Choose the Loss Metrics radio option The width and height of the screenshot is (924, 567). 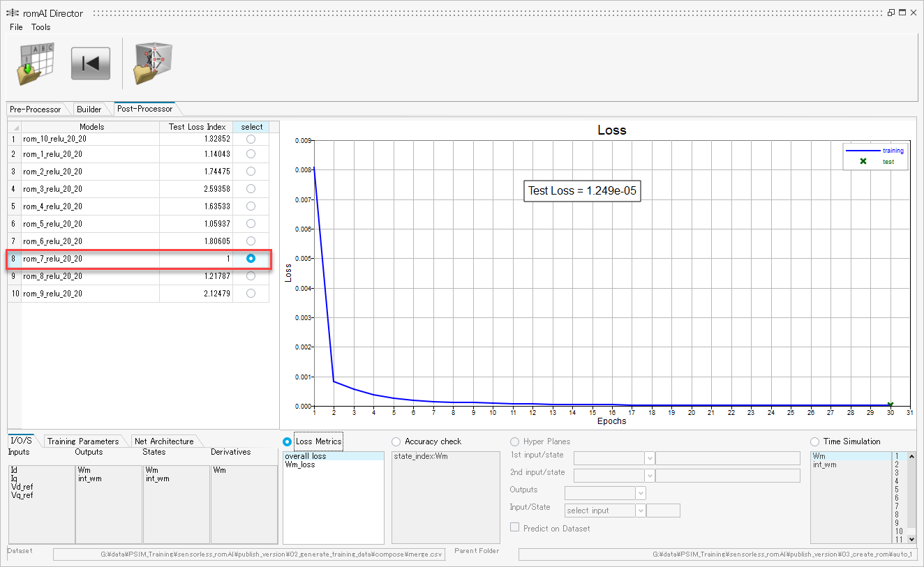[287, 441]
